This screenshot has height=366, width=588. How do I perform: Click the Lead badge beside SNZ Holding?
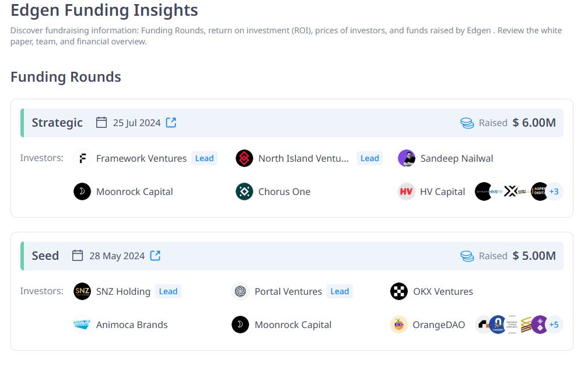pyautogui.click(x=168, y=291)
